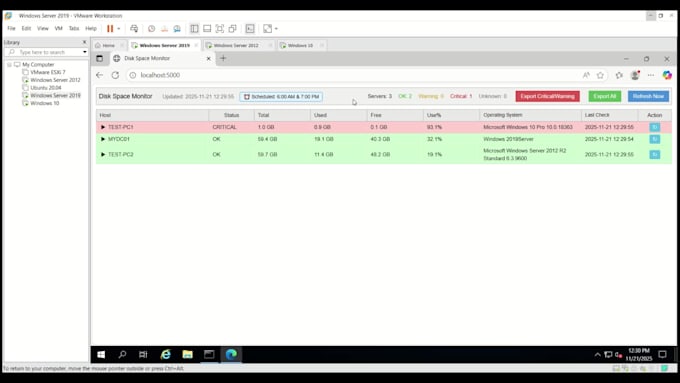The height and width of the screenshot is (383, 680).
Task: Toggle the library sidebar view icon
Action: pos(194,29)
